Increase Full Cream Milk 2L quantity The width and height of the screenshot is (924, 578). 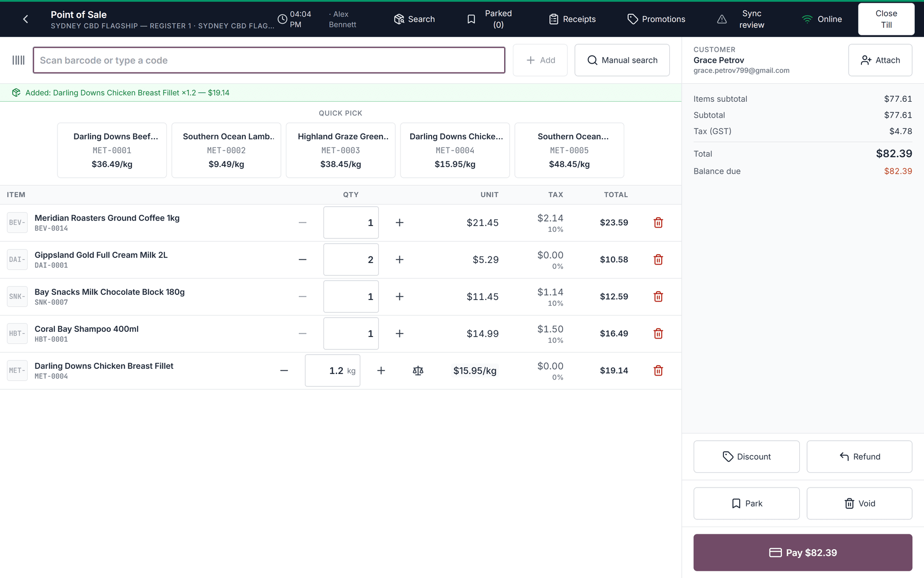click(x=399, y=259)
